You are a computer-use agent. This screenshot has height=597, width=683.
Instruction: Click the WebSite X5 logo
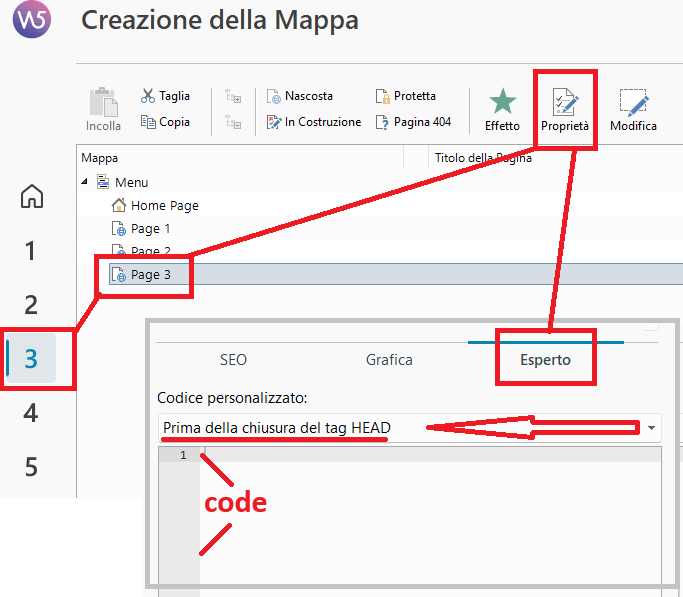tap(32, 19)
